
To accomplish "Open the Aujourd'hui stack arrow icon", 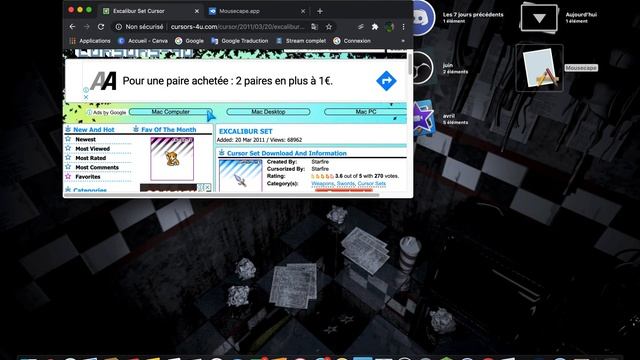I will tap(539, 18).
